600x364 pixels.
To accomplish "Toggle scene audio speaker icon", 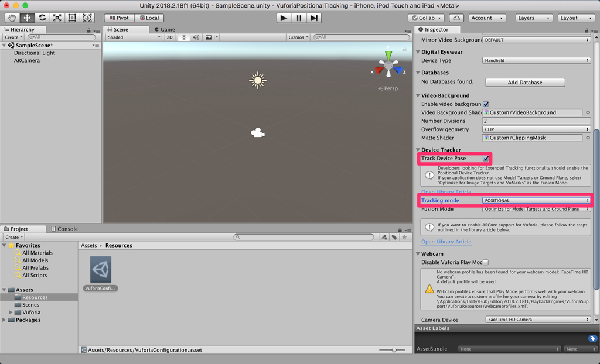I will point(196,37).
